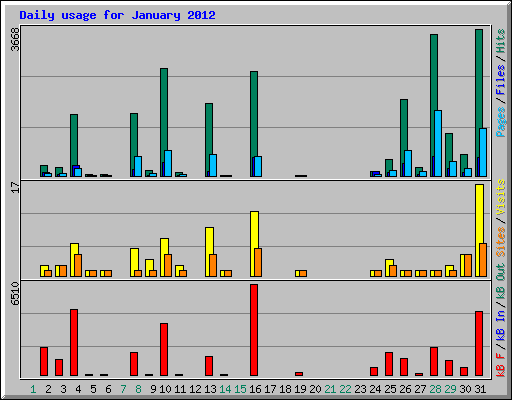
Task: Click the 'Files' legend label
Action: click(501, 80)
